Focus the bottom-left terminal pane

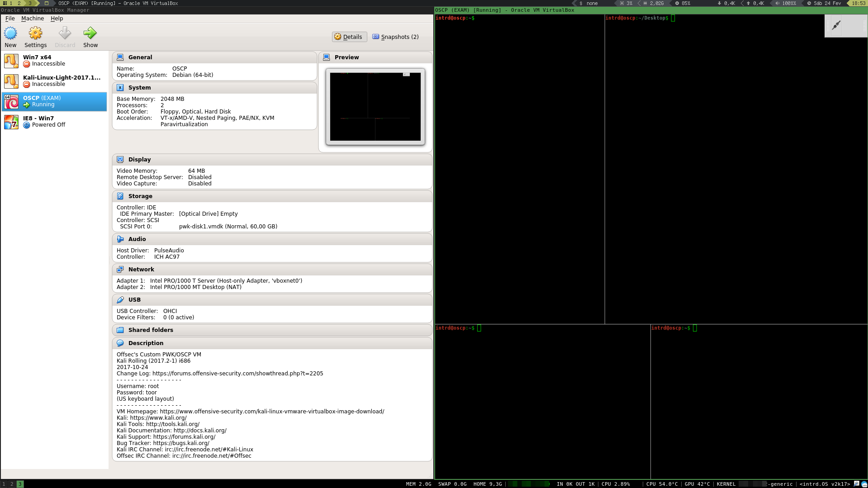click(542, 402)
